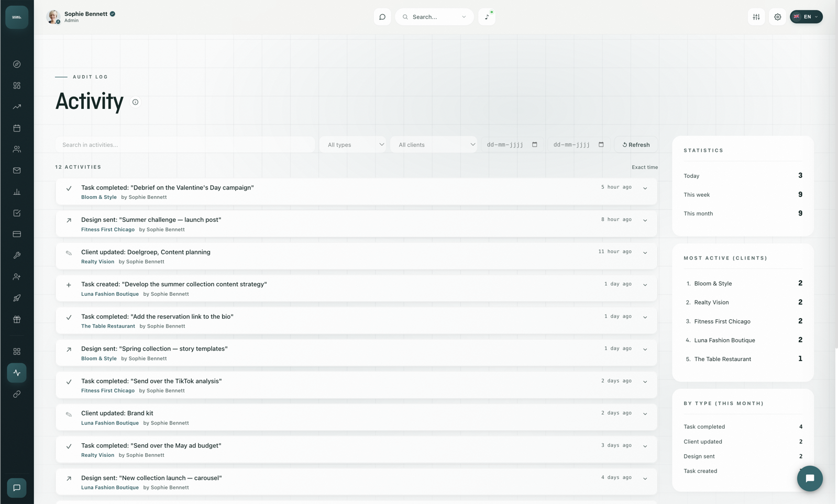Click the app logo at top of sidebar
Screen dimensions: 838x504
17,17
